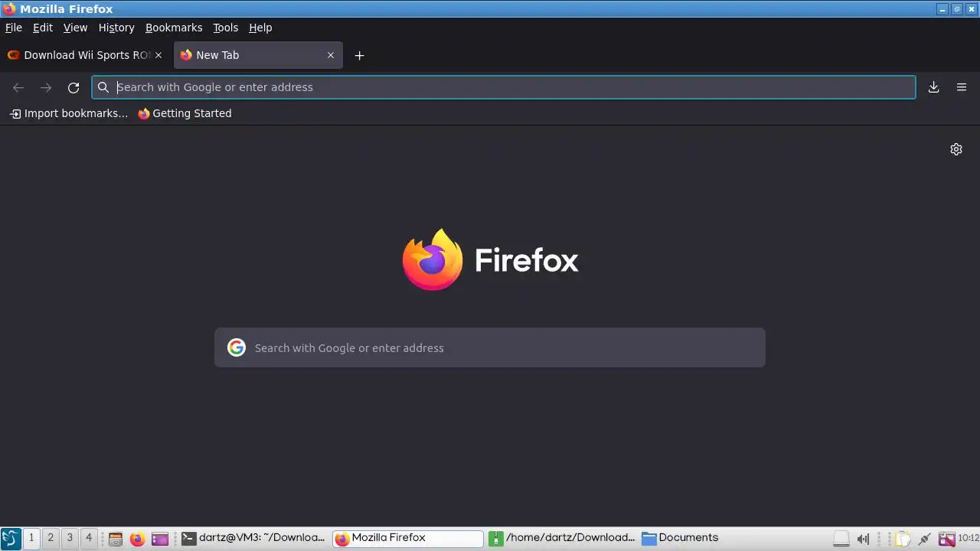
Task: Maximize or restore the Firefox window
Action: pos(956,9)
